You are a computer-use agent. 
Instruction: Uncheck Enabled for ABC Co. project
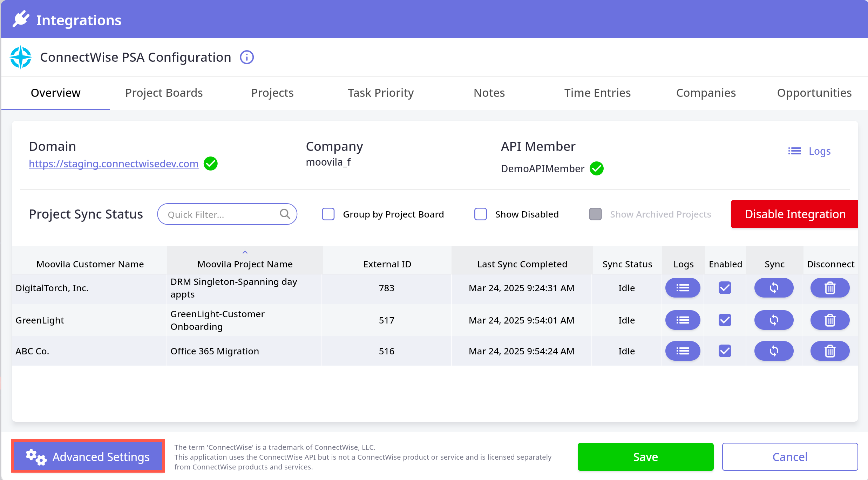(725, 351)
